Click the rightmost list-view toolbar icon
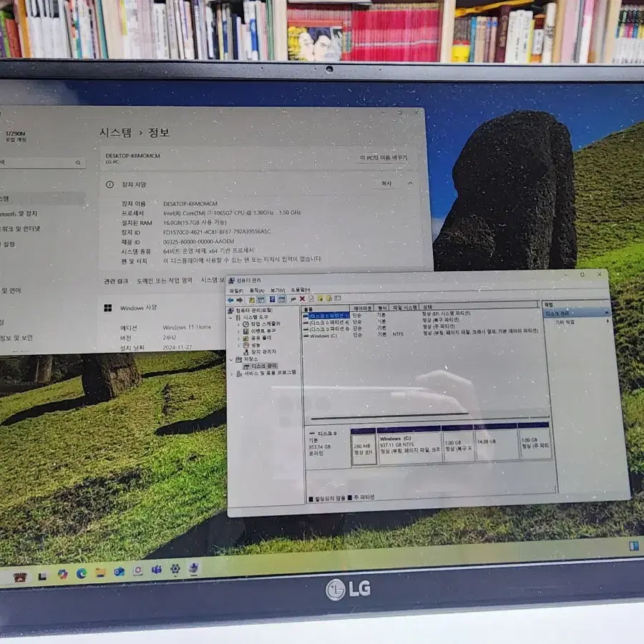Screen dimensions: 644x644 pos(338,298)
